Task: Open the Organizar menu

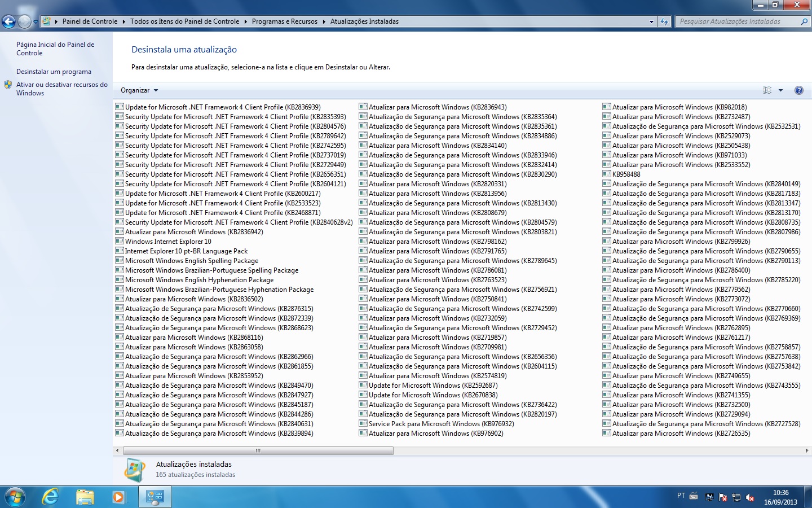Action: point(139,90)
